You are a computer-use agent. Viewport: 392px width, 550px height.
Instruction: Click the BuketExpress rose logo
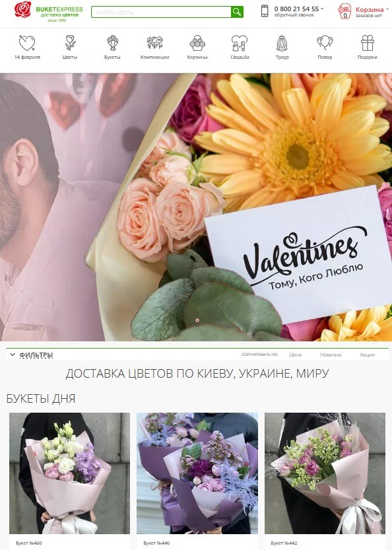coord(22,9)
